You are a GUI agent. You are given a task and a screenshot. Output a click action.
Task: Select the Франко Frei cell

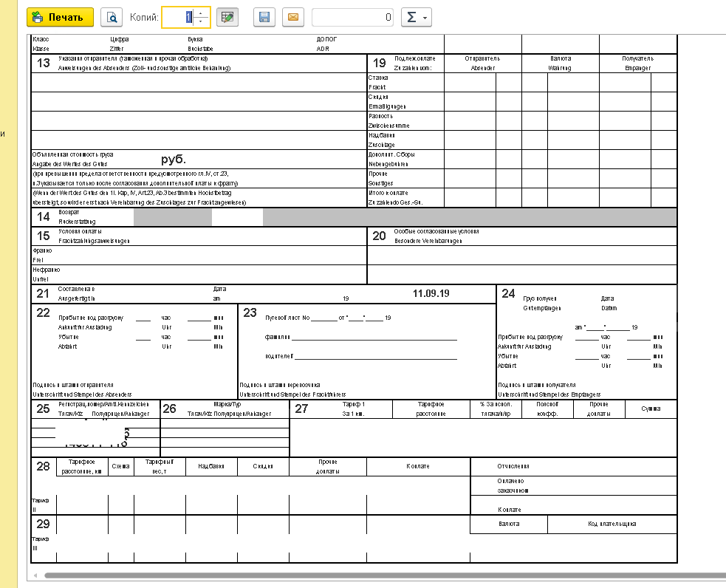click(x=199, y=255)
